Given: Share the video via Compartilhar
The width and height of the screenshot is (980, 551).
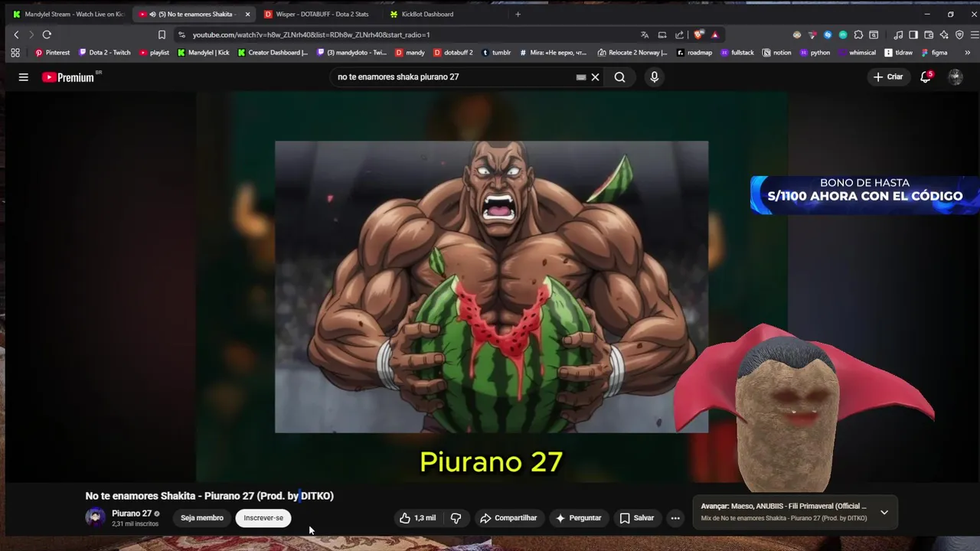Looking at the screenshot, I should 508,518.
